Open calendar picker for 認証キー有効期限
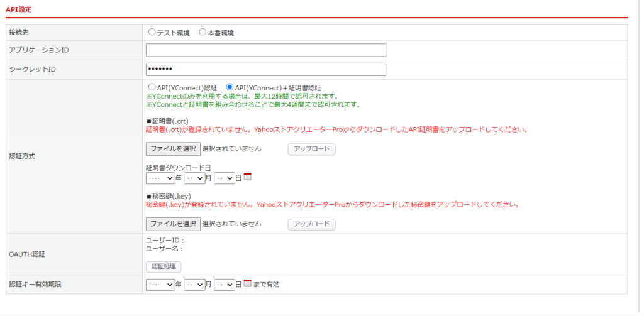The height and width of the screenshot is (316, 644). (247, 284)
